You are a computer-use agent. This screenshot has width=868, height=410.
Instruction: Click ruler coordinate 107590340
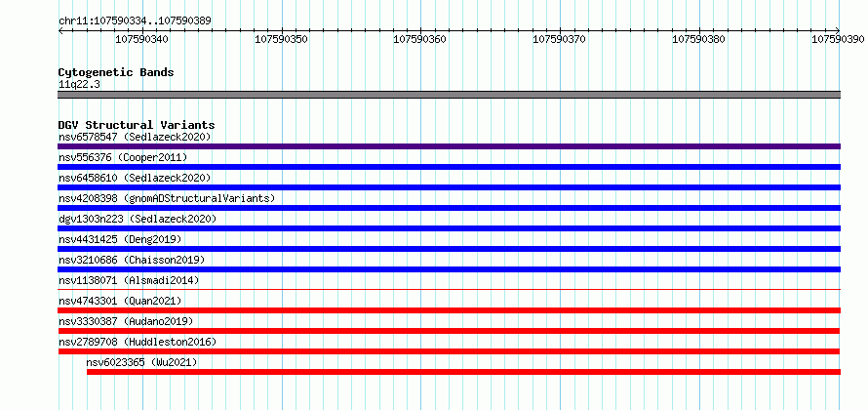point(141,40)
